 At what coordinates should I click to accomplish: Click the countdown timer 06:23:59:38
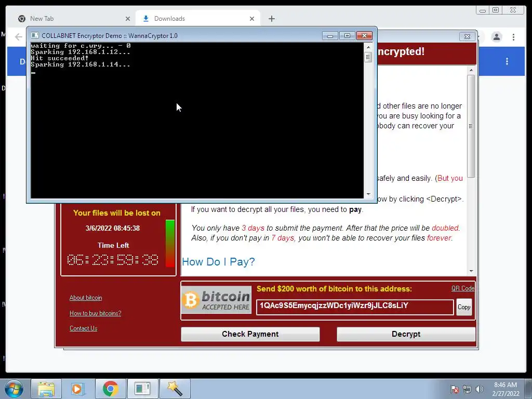coord(113,260)
